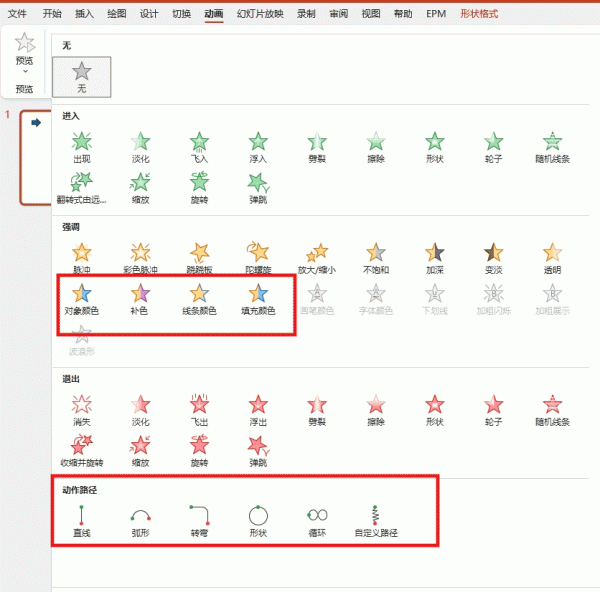Apply the 翻转式由远及近 entrance animation
The image size is (600, 592).
82,188
